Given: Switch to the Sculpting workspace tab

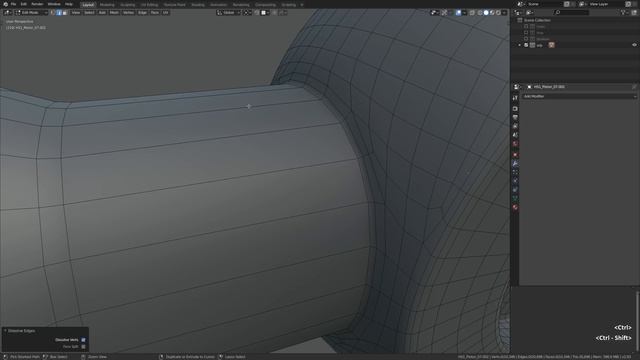Looking at the screenshot, I should 127,5.
